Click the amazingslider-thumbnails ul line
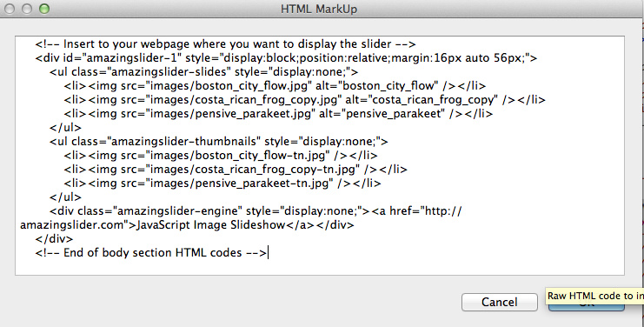The height and width of the screenshot is (327, 644). point(218,141)
